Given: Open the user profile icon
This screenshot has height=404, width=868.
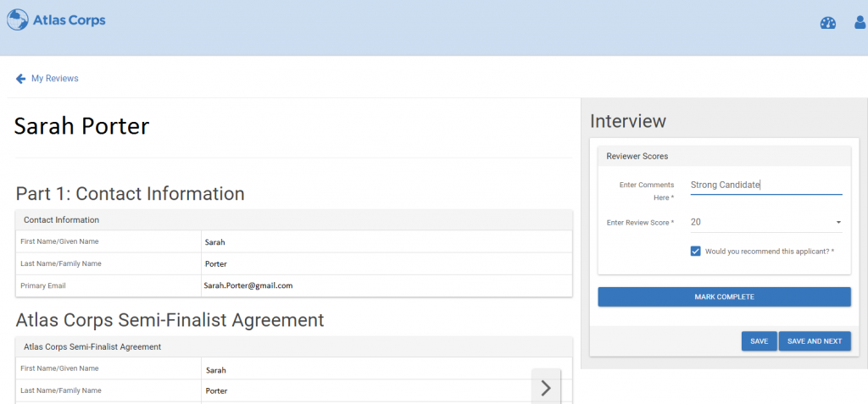Looking at the screenshot, I should (860, 23).
